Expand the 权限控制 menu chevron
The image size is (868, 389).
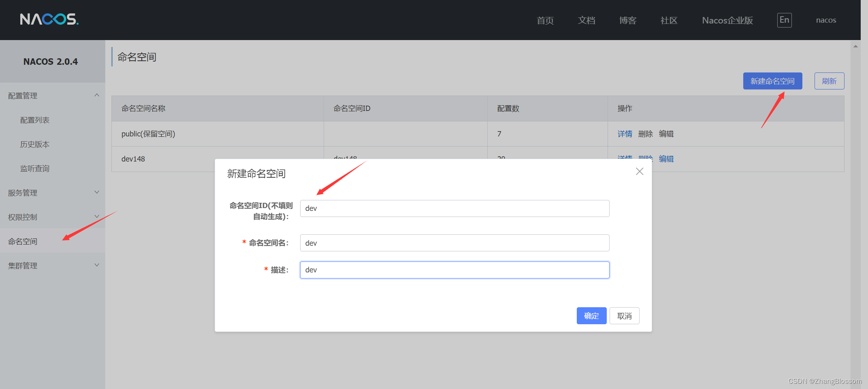pos(97,217)
